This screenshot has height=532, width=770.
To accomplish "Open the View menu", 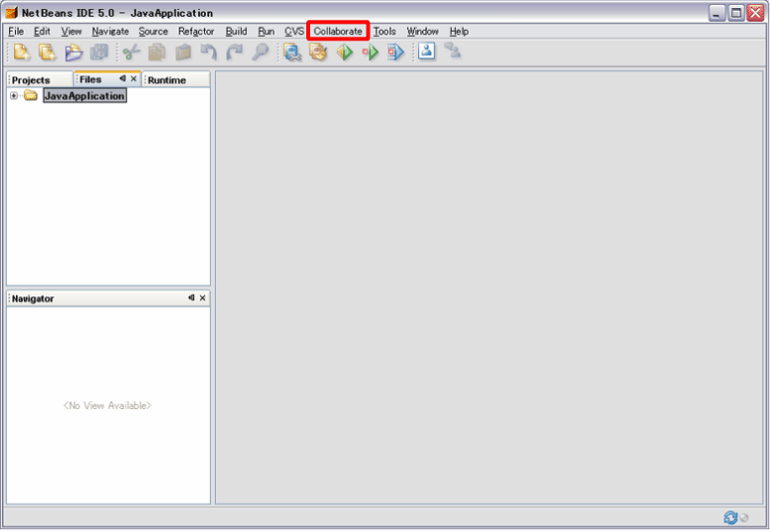I will pos(71,32).
